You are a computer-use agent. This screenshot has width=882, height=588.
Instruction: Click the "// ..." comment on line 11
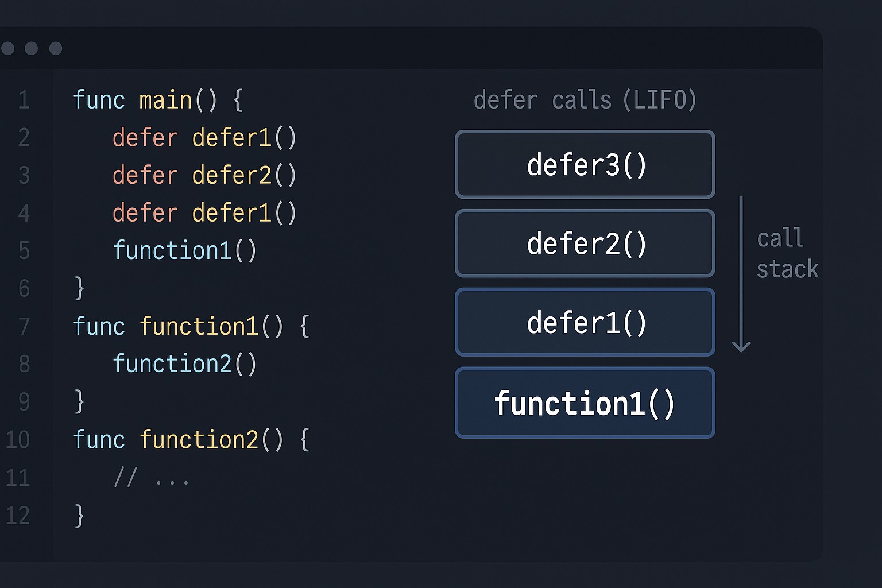point(152,477)
